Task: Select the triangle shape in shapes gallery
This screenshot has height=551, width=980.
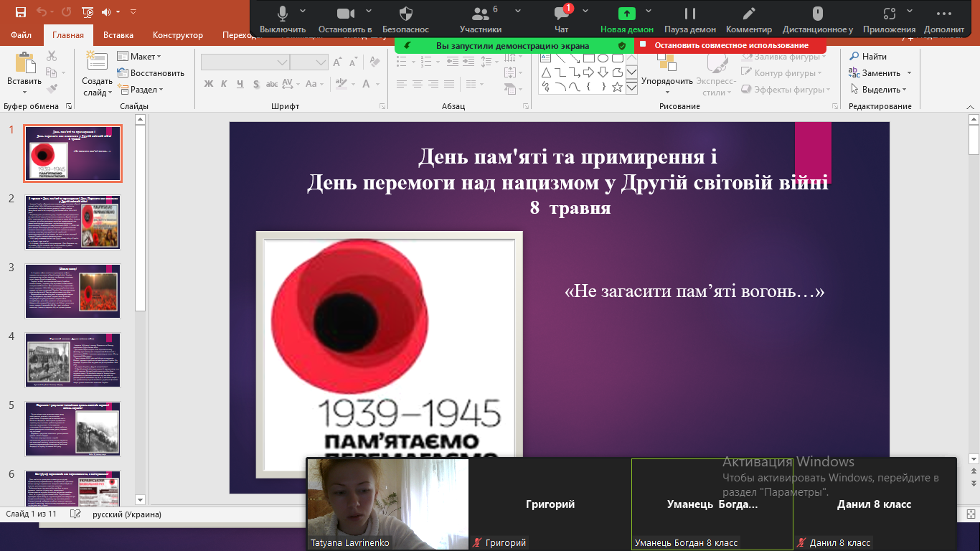Action: (545, 72)
